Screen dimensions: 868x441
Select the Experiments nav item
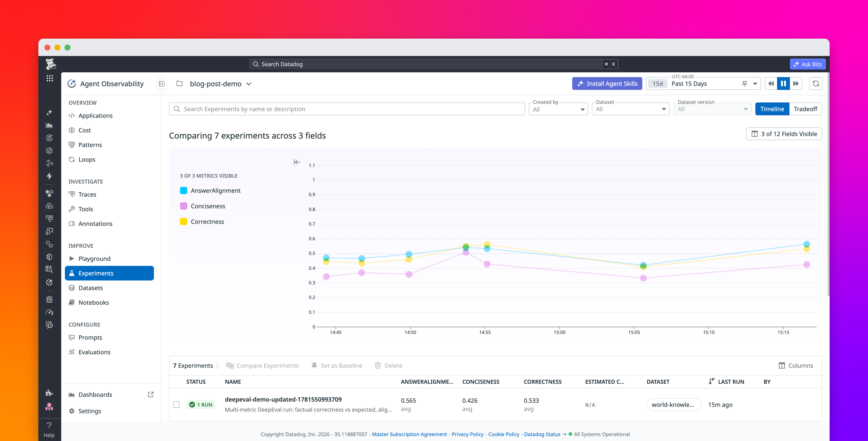[109, 273]
